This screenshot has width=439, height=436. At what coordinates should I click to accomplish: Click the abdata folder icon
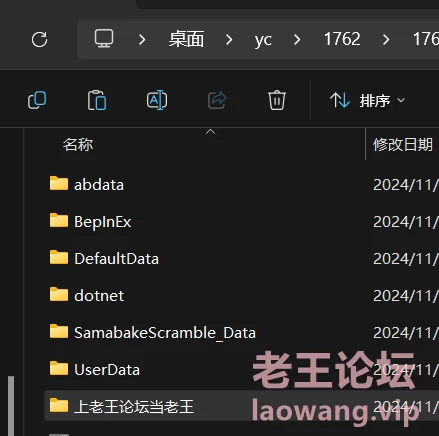pyautogui.click(x=59, y=184)
